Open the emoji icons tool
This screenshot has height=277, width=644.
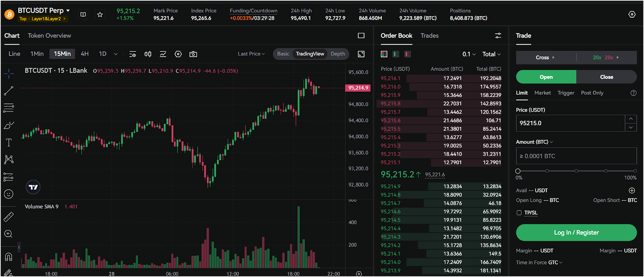(9, 194)
